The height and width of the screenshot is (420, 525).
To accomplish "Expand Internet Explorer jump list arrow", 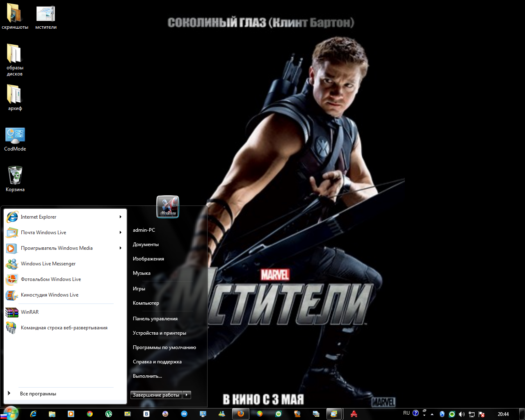I will pos(120,217).
